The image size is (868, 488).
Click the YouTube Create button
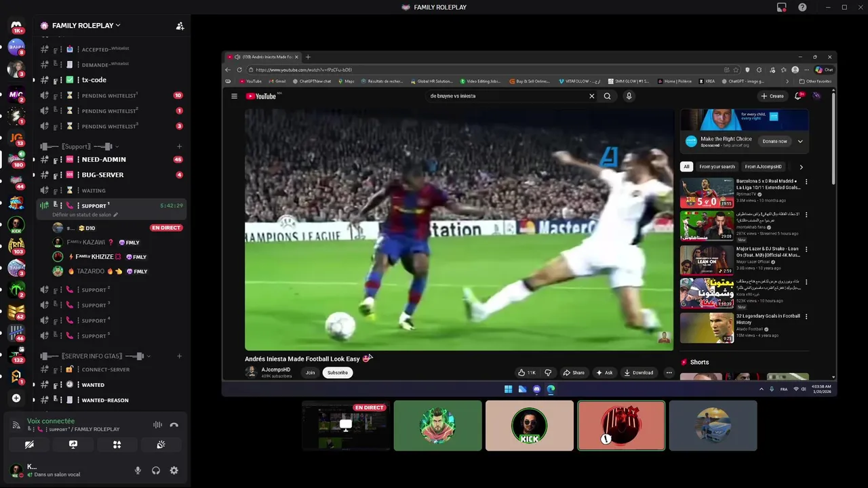point(772,96)
